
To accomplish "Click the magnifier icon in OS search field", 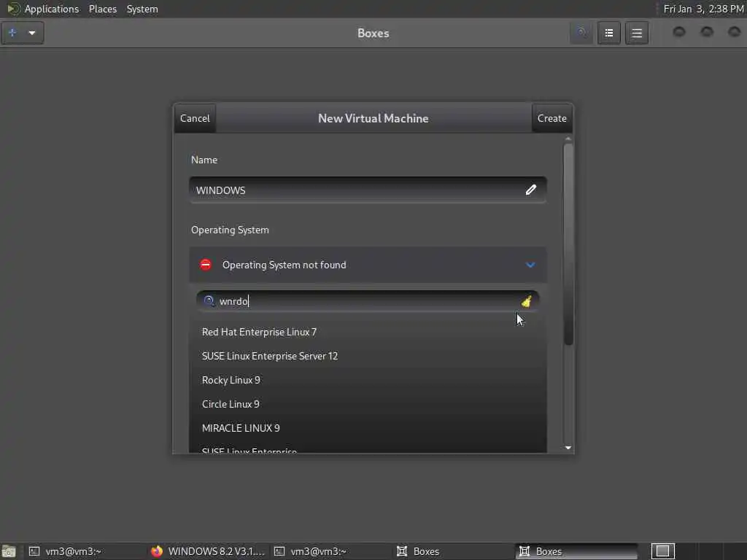I will [209, 301].
